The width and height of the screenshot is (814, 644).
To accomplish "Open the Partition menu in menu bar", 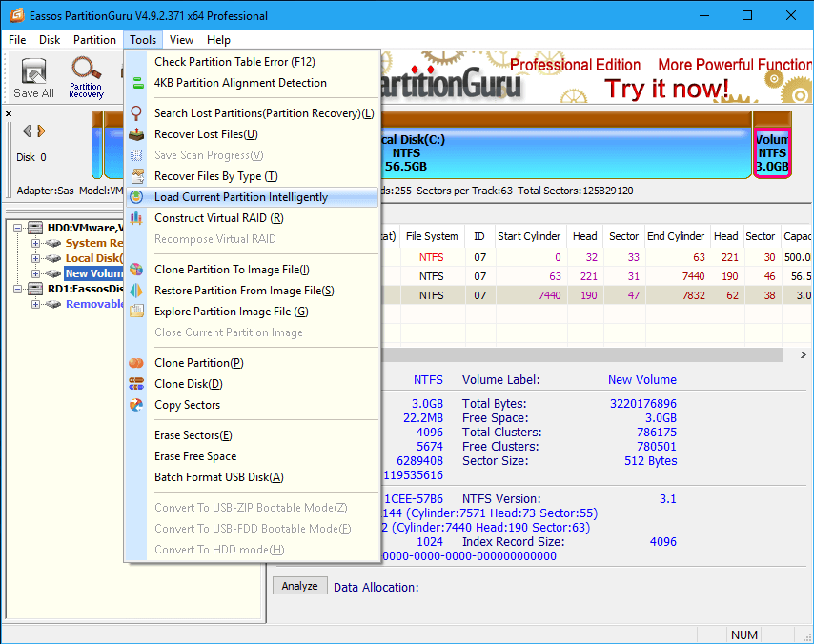I will pos(94,40).
